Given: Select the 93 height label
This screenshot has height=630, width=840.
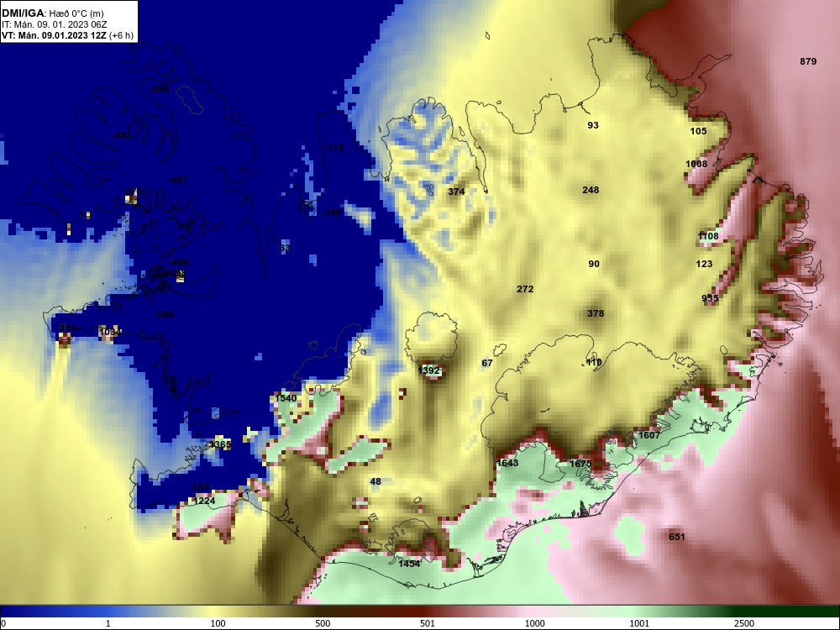Looking at the screenshot, I should (593, 125).
